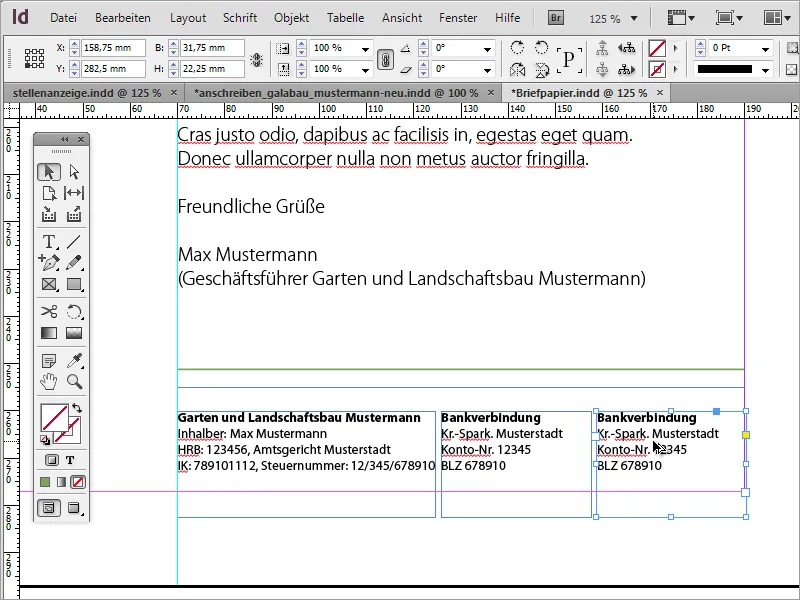Open Adobe Bridge via Br icon
Screen dimensions: 800x600
[x=556, y=18]
